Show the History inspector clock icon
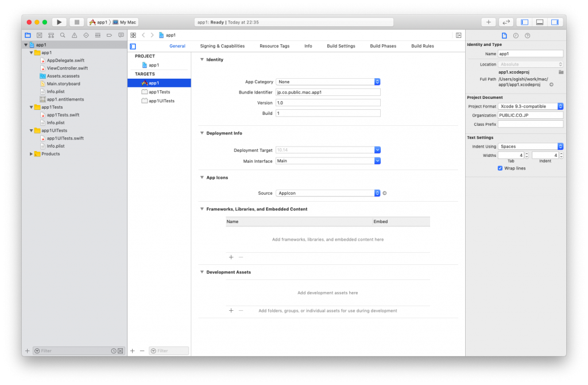 [x=516, y=36]
